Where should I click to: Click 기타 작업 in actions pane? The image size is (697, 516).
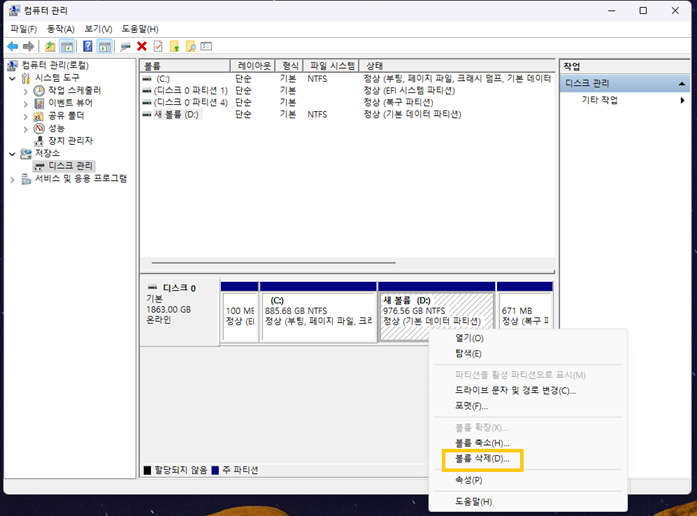[600, 100]
